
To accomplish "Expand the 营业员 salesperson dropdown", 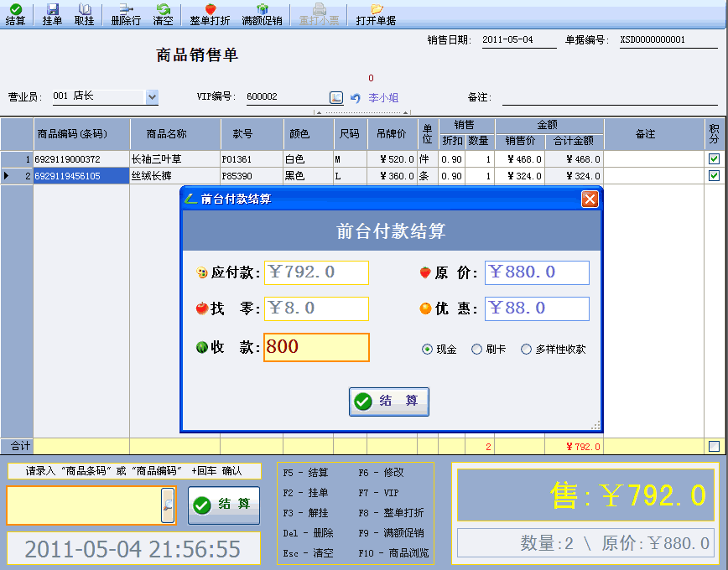I will click(x=152, y=96).
